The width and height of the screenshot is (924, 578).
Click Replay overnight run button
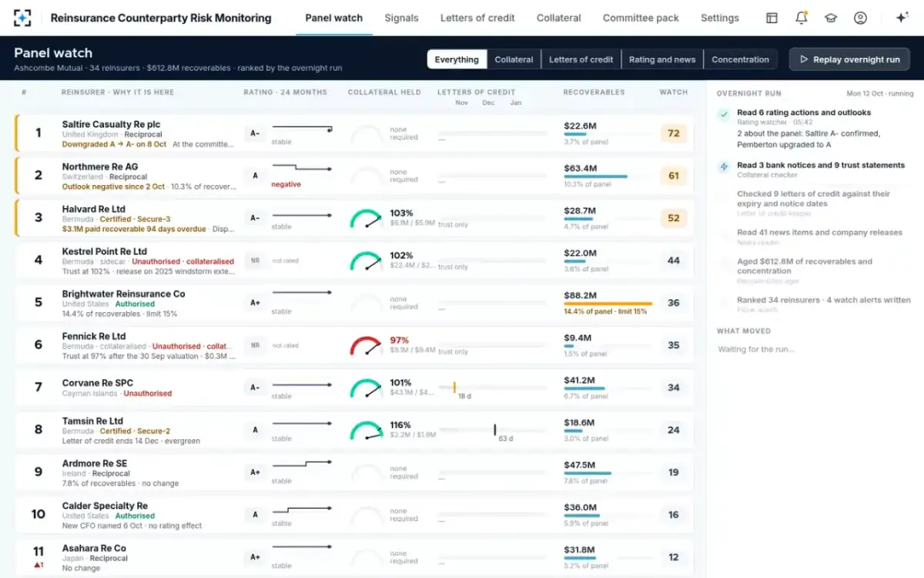click(x=849, y=59)
